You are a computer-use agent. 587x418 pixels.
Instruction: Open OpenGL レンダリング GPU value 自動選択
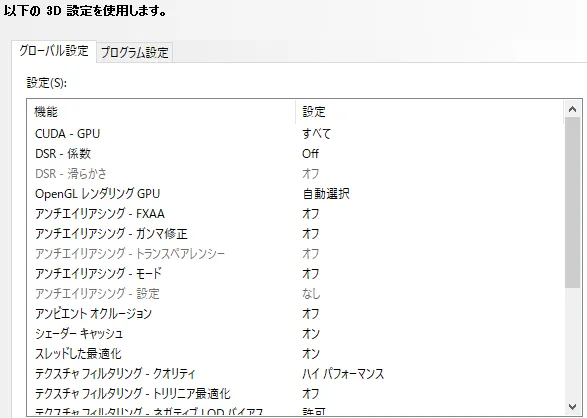click(326, 194)
